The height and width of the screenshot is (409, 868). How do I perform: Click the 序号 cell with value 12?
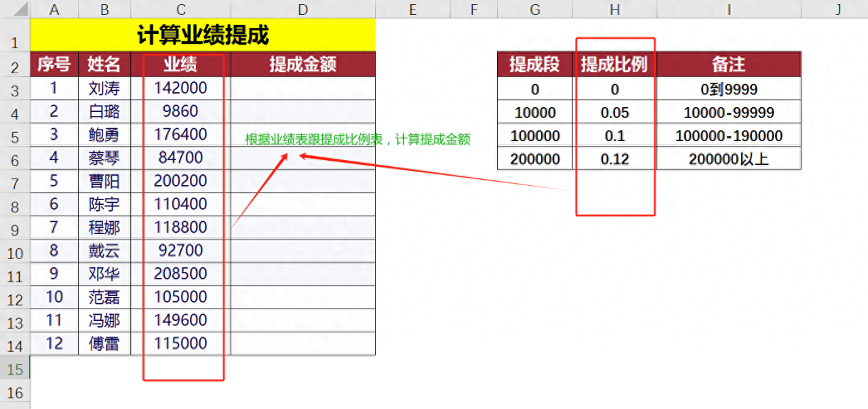(x=54, y=343)
